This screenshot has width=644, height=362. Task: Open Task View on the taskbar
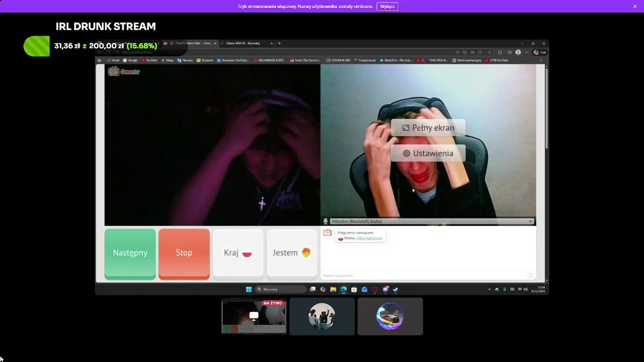point(312,289)
